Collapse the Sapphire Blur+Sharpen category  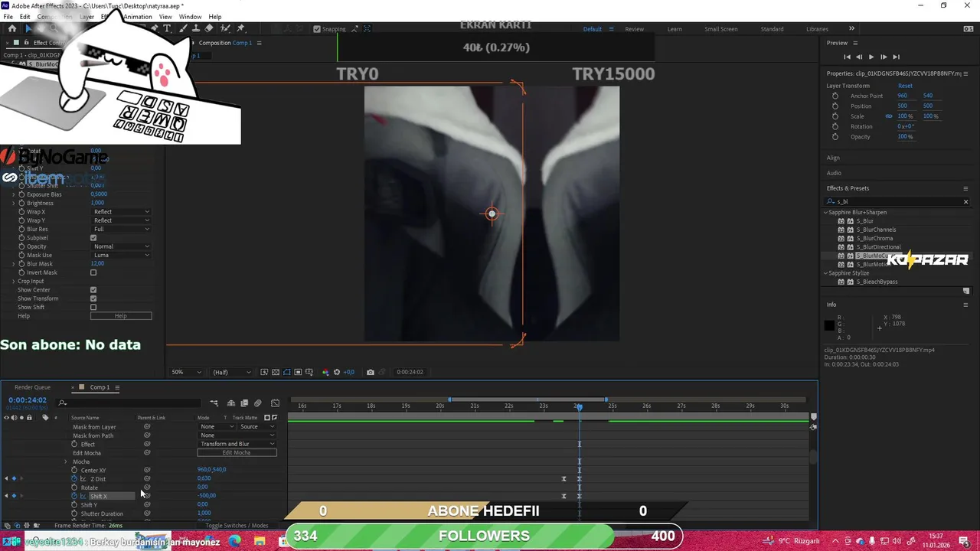click(826, 212)
